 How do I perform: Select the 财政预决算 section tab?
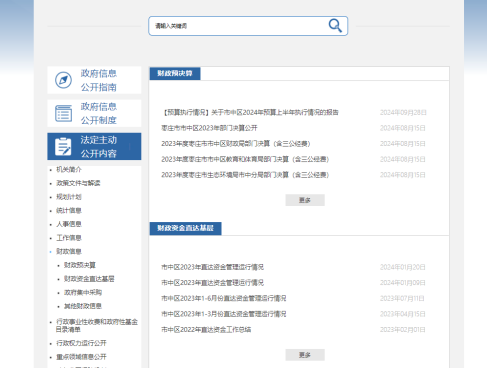(x=175, y=73)
